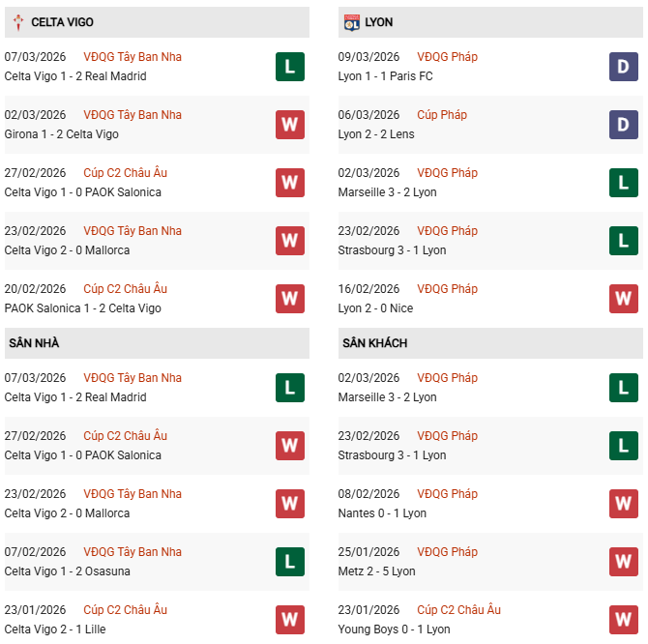
Task: Open the Nantes 0 - 1 Lyon match
Action: coord(382,513)
